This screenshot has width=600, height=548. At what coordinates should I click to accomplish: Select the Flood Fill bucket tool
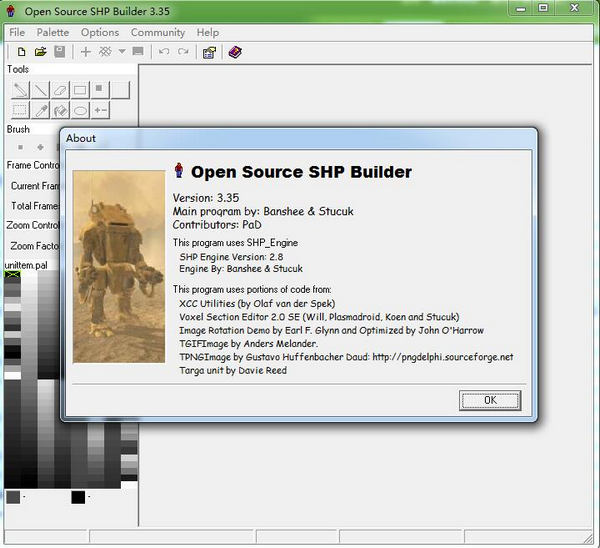[x=60, y=110]
